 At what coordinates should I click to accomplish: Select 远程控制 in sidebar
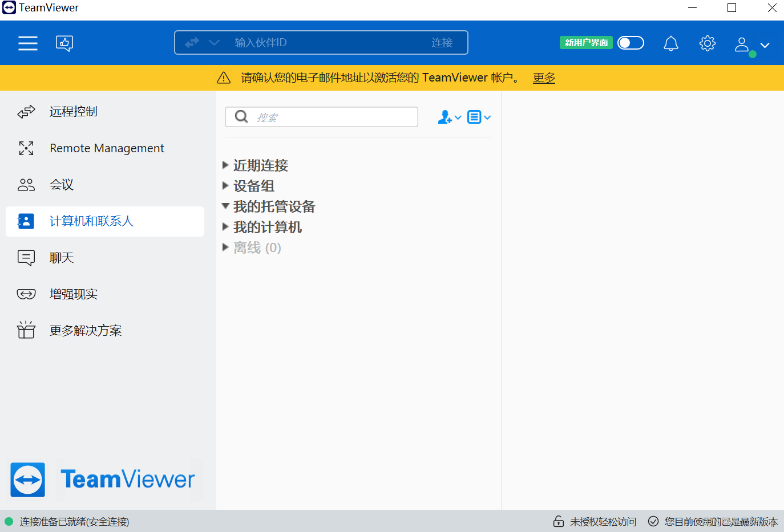(x=105, y=112)
